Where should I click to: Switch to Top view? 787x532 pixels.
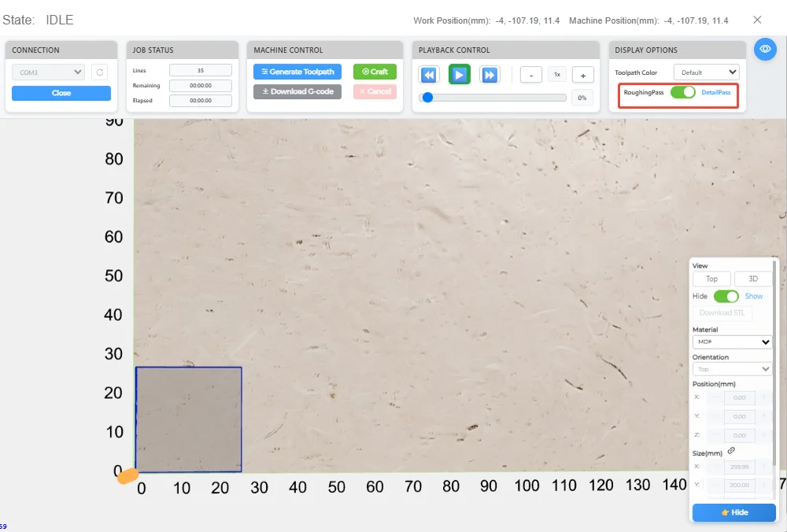[711, 279]
